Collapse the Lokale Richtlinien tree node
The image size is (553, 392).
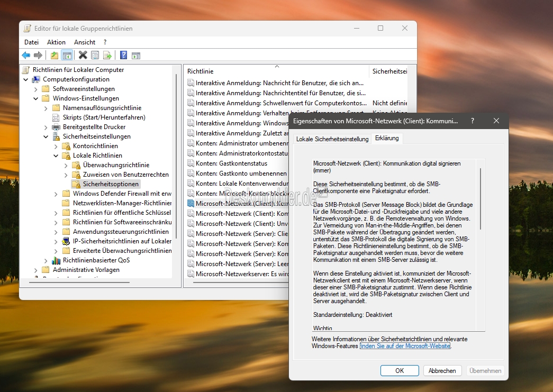coord(56,156)
